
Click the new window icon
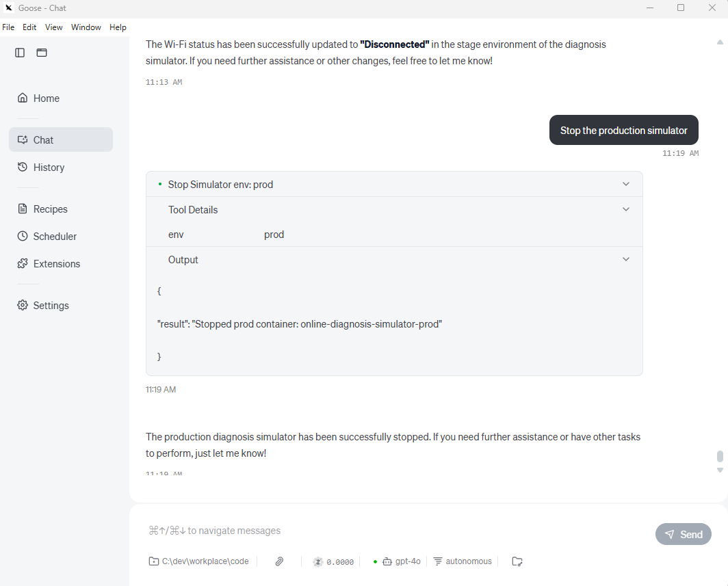42,53
